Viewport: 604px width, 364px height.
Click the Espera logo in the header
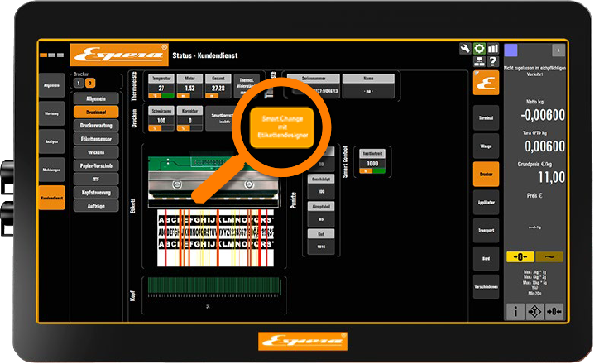click(x=119, y=55)
